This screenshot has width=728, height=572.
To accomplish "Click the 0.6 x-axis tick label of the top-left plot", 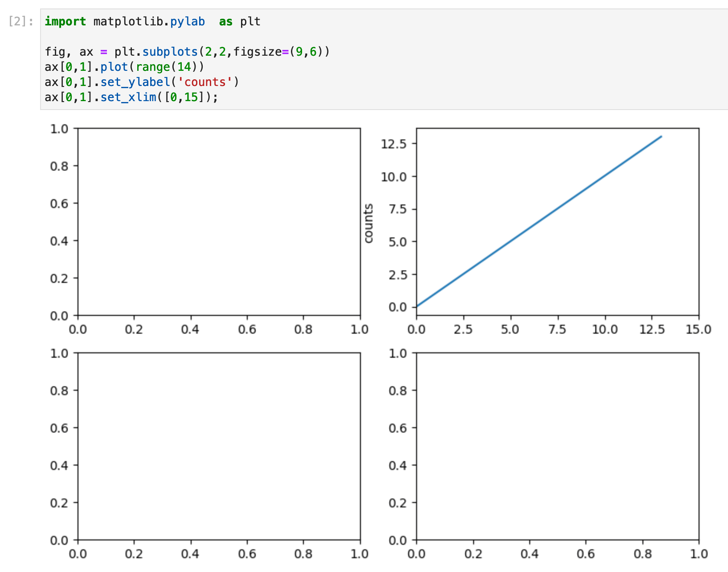I will (247, 330).
